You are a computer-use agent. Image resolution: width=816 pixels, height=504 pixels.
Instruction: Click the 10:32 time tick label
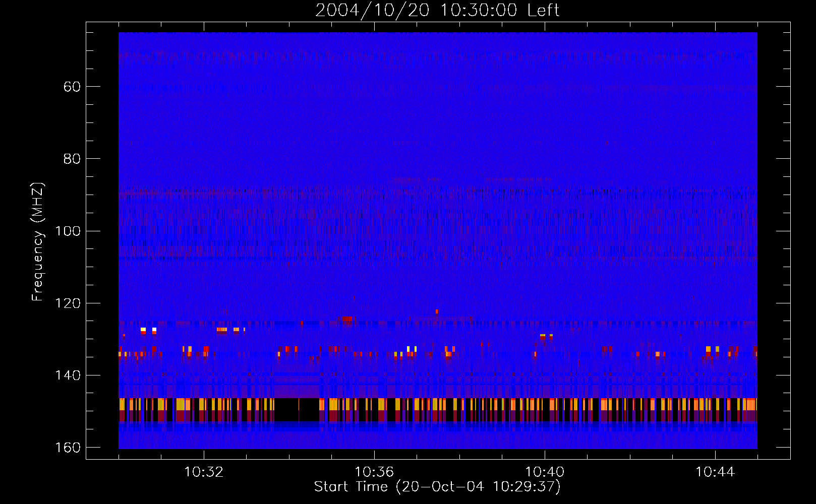(204, 472)
